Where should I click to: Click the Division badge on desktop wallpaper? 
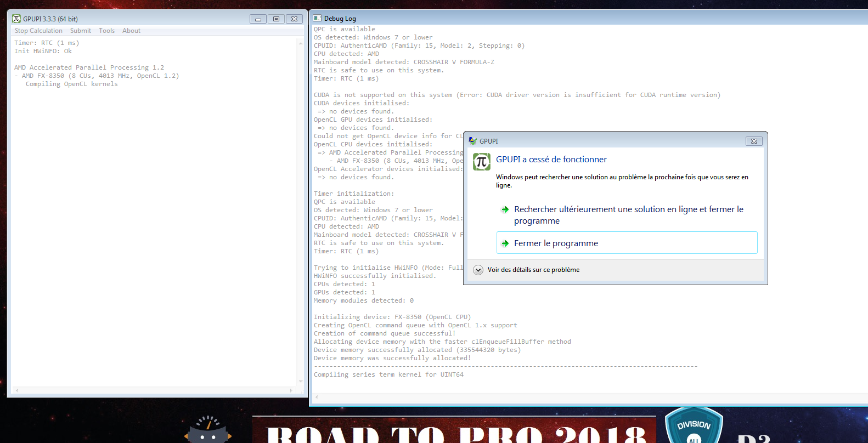tap(694, 425)
